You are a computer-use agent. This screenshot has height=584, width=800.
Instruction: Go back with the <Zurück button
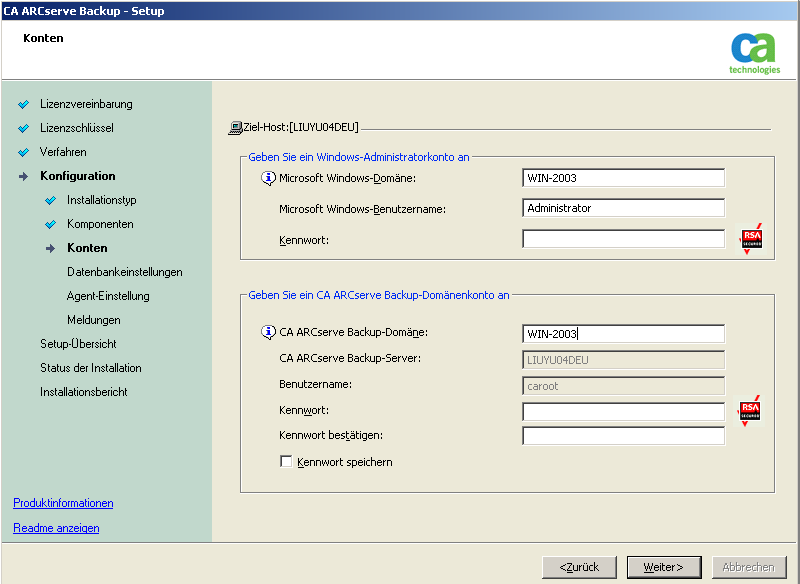coord(579,567)
